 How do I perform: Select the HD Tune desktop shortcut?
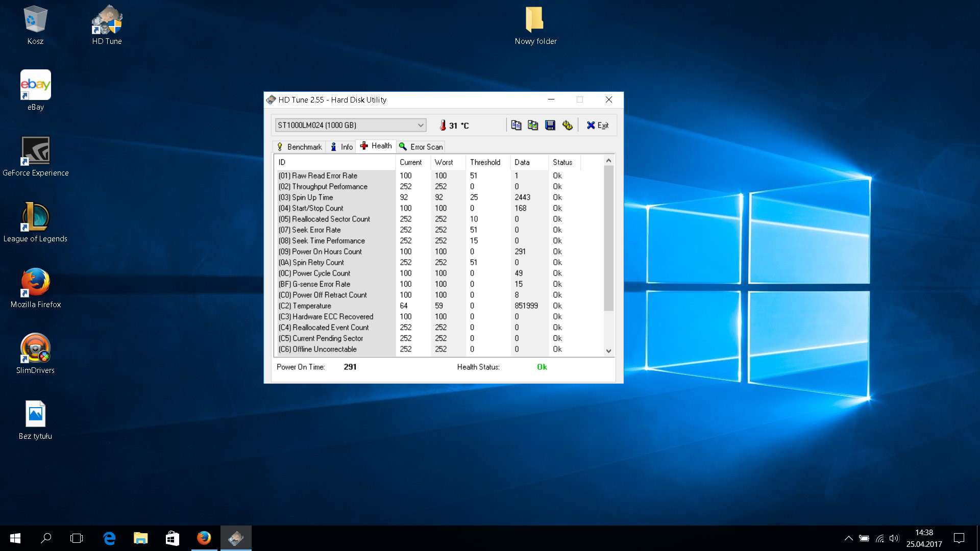pos(107,26)
